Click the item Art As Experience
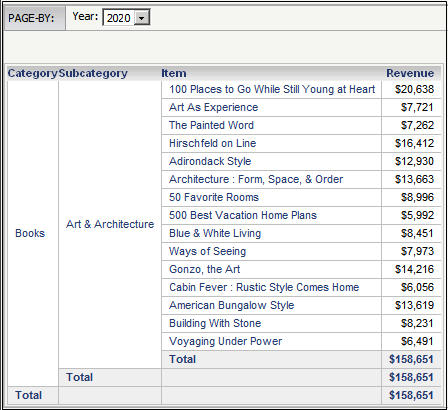The height and width of the screenshot is (410, 448). (x=213, y=107)
